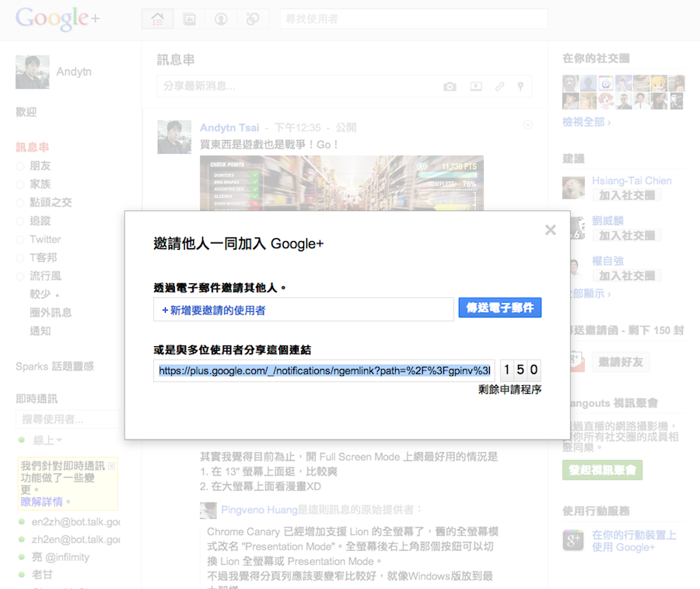This screenshot has height=589, width=700.
Task: Open Hsiang-Tai Chien suggestion link
Action: tap(632, 181)
